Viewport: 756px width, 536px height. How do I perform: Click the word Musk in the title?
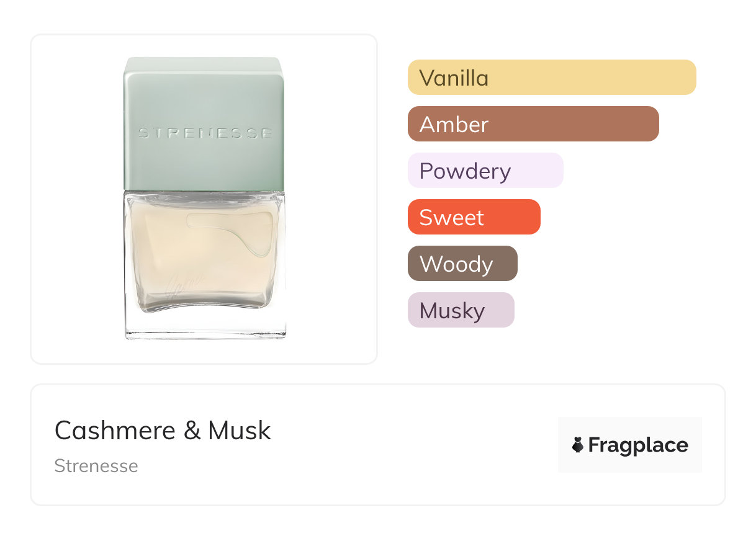click(240, 431)
